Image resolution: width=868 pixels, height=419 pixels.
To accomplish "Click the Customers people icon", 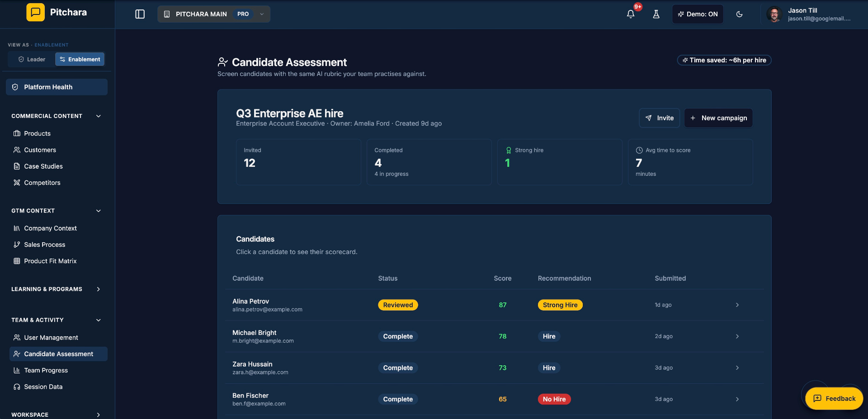I will tap(17, 150).
